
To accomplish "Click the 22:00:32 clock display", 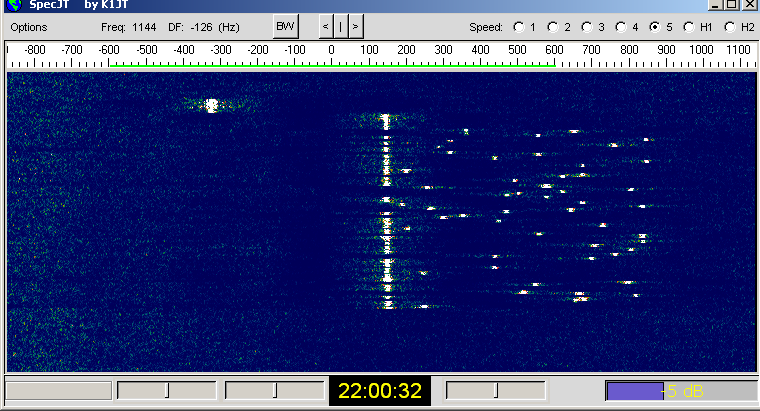I will click(x=379, y=391).
